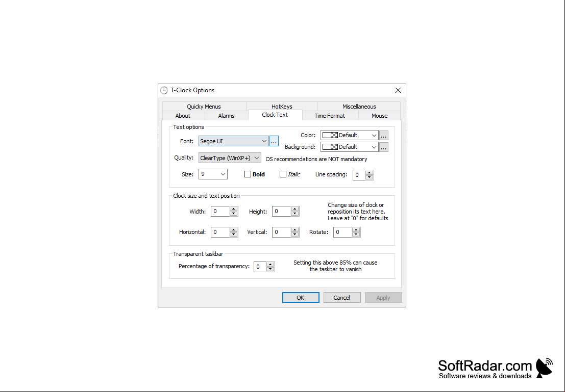Select the Clock Text tab

275,115
